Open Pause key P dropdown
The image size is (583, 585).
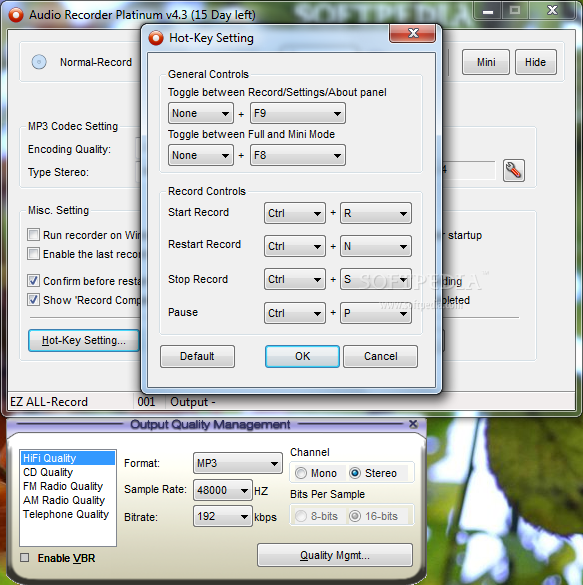point(376,313)
